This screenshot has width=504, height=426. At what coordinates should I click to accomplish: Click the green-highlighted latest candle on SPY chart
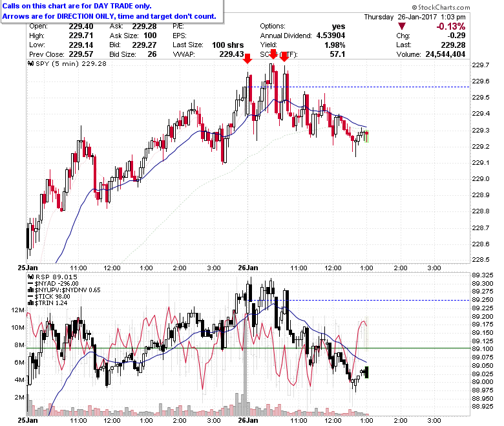pos(367,136)
